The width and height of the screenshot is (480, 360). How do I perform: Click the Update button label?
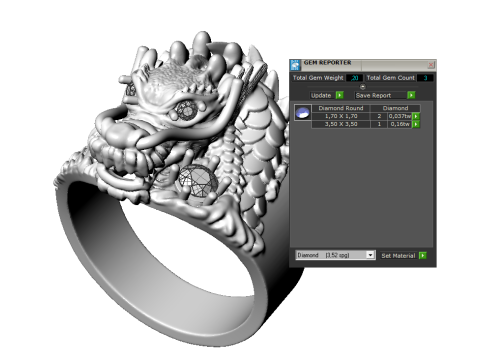pyautogui.click(x=321, y=95)
